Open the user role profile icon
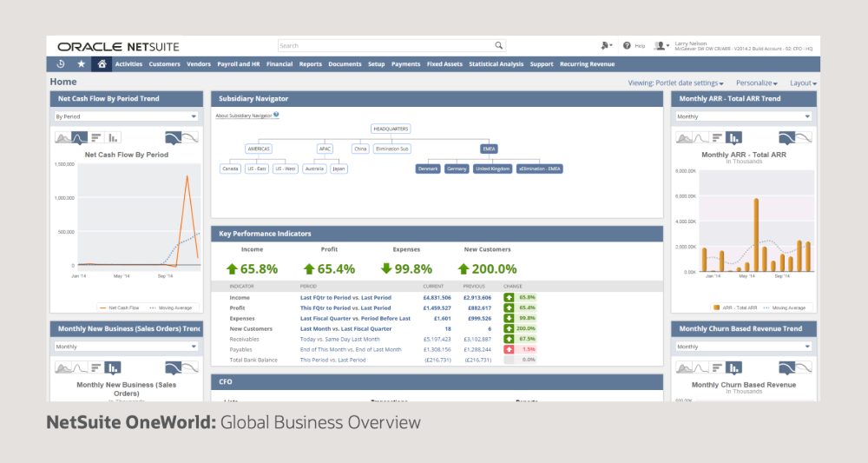Viewport: 868px width, 463px height. (661, 46)
